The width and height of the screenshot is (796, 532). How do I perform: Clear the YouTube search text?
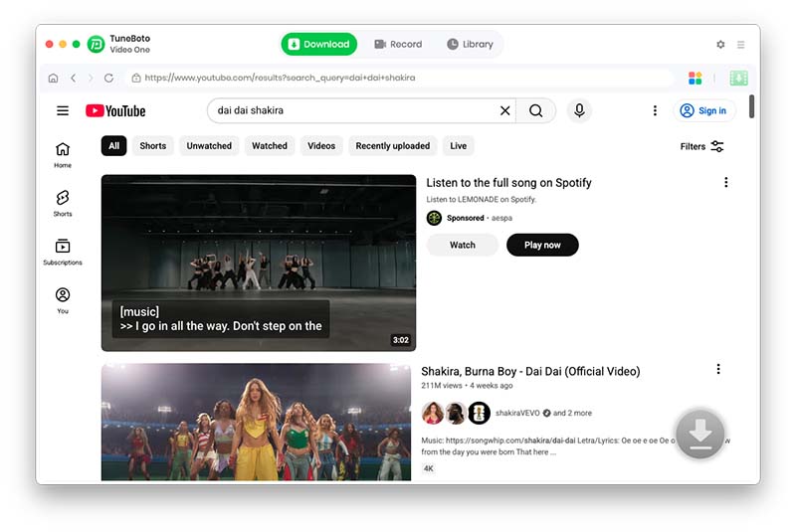tap(504, 110)
